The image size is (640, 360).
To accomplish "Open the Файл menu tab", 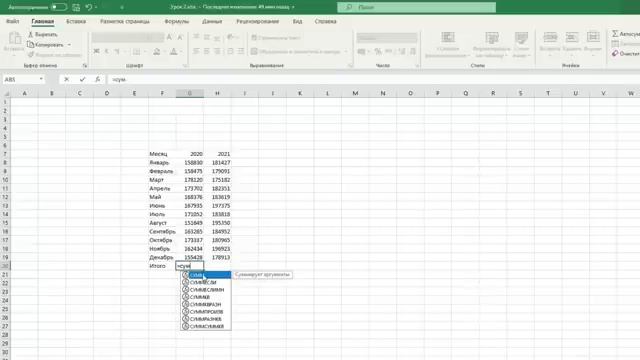I will [13, 21].
